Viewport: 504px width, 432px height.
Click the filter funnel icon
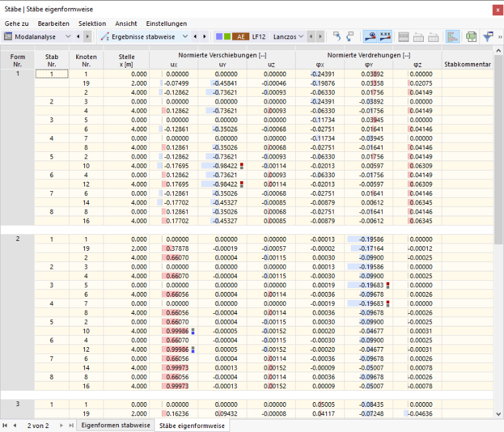487,36
